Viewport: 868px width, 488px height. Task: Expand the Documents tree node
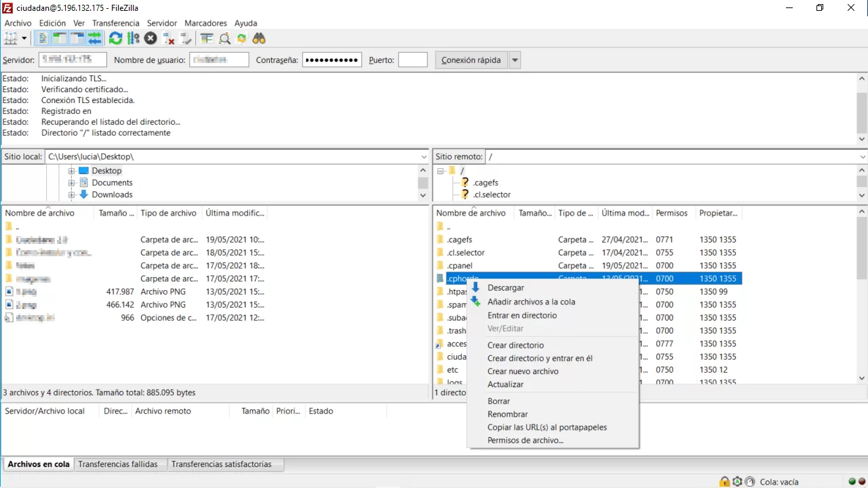(72, 183)
